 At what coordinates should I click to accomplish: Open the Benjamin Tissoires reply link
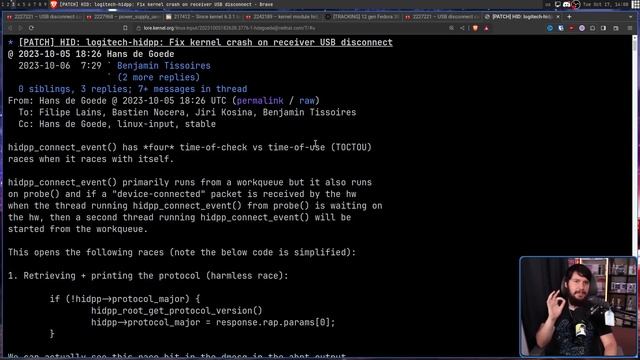coord(164,66)
